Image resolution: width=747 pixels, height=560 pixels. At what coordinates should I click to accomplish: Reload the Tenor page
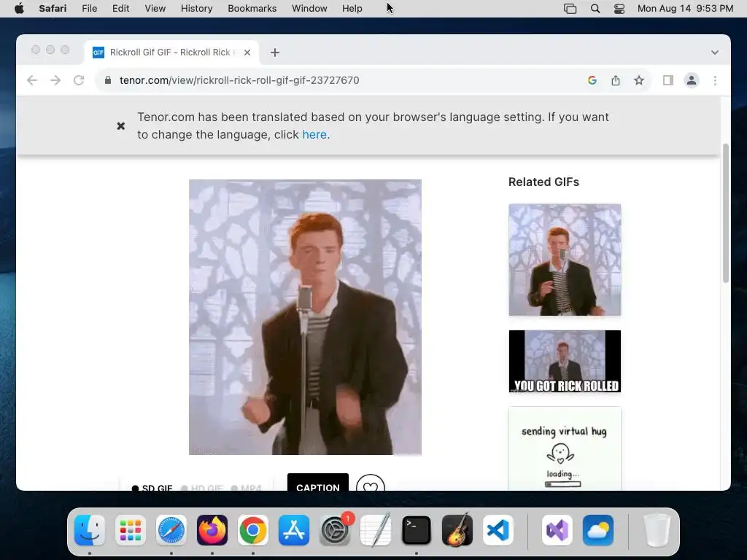[x=79, y=80]
